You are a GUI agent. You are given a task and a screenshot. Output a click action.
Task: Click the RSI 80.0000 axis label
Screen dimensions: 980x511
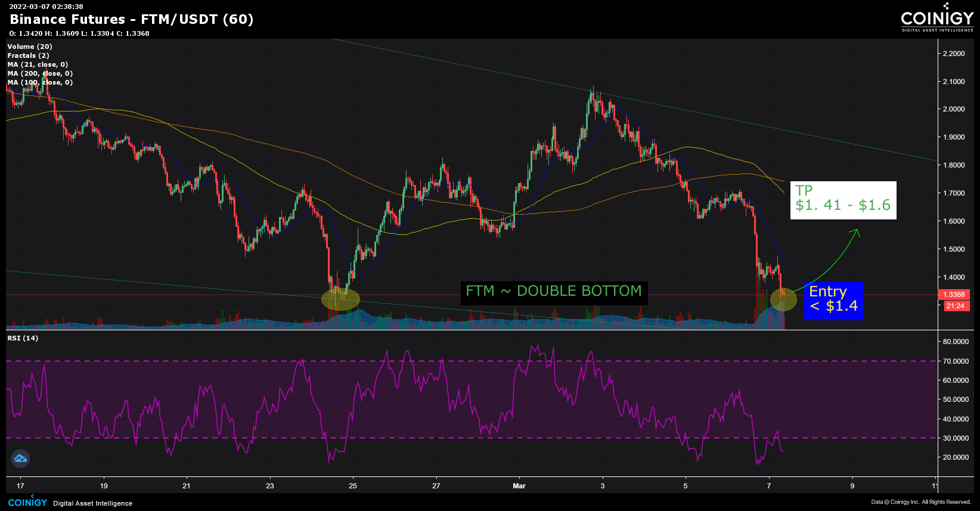click(x=956, y=342)
